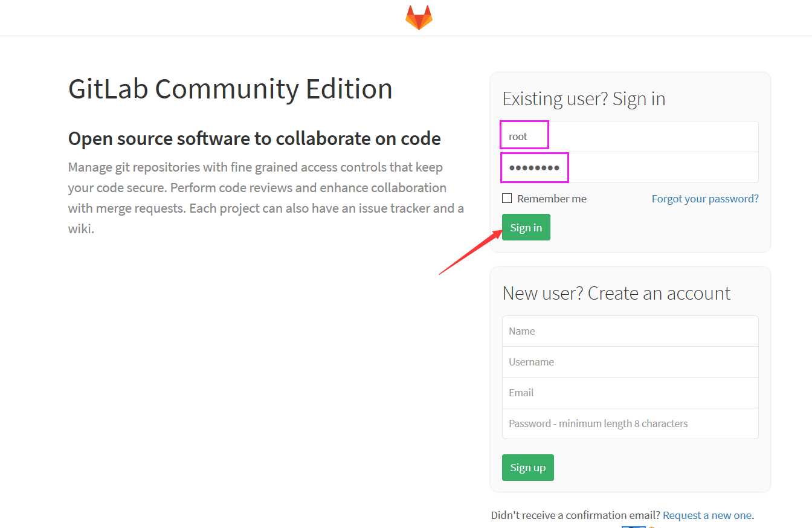Select the Username field in Create an account
This screenshot has height=528, width=812.
pos(630,362)
